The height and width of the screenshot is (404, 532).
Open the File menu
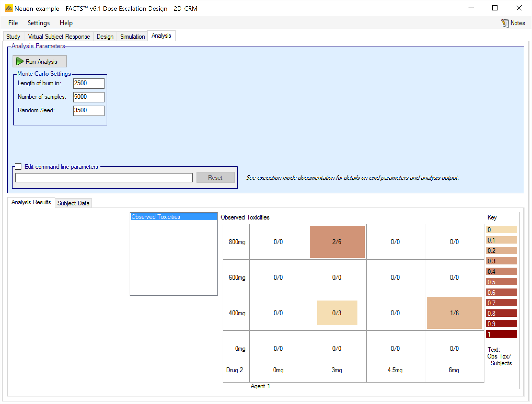click(x=13, y=23)
